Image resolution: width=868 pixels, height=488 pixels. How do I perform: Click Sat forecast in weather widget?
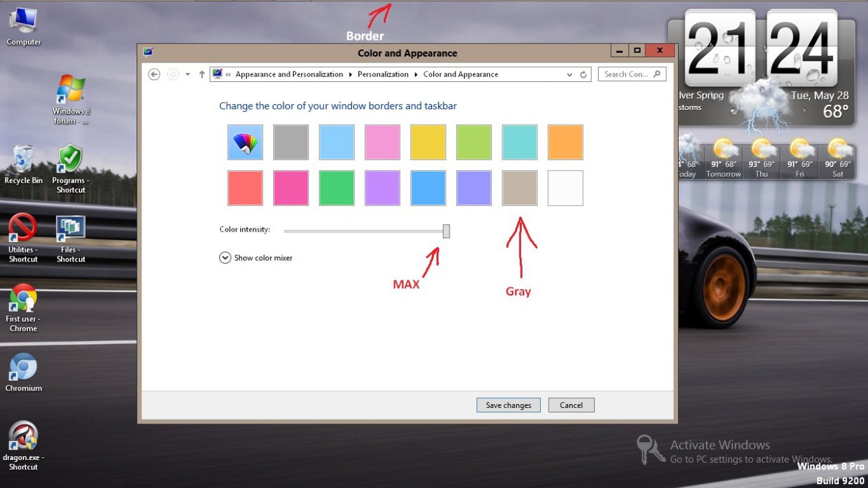click(837, 158)
